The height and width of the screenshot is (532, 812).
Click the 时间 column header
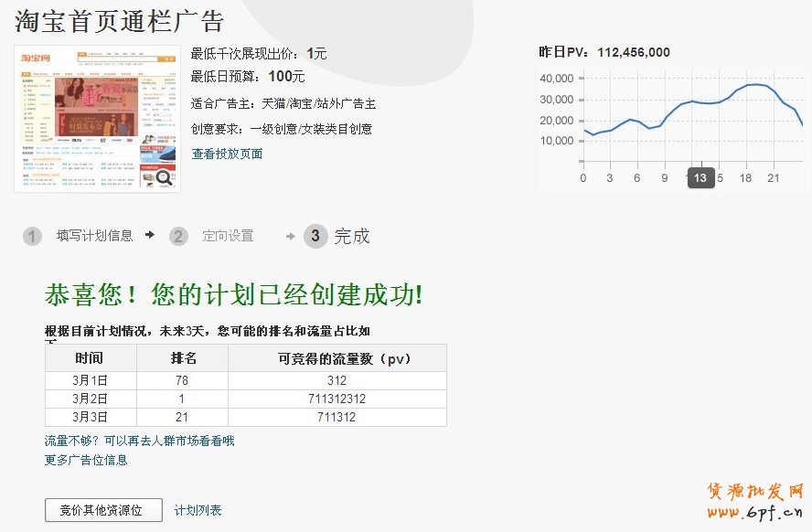coord(91,358)
